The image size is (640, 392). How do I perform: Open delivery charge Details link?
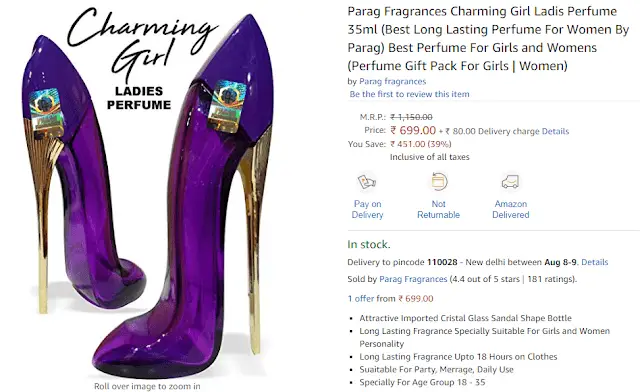(555, 131)
